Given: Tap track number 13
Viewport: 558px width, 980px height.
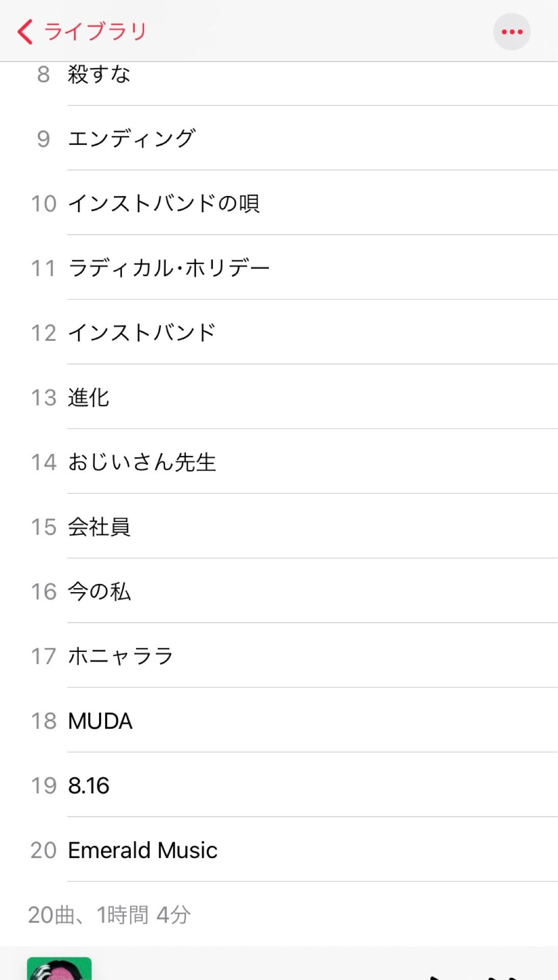Looking at the screenshot, I should point(43,398).
